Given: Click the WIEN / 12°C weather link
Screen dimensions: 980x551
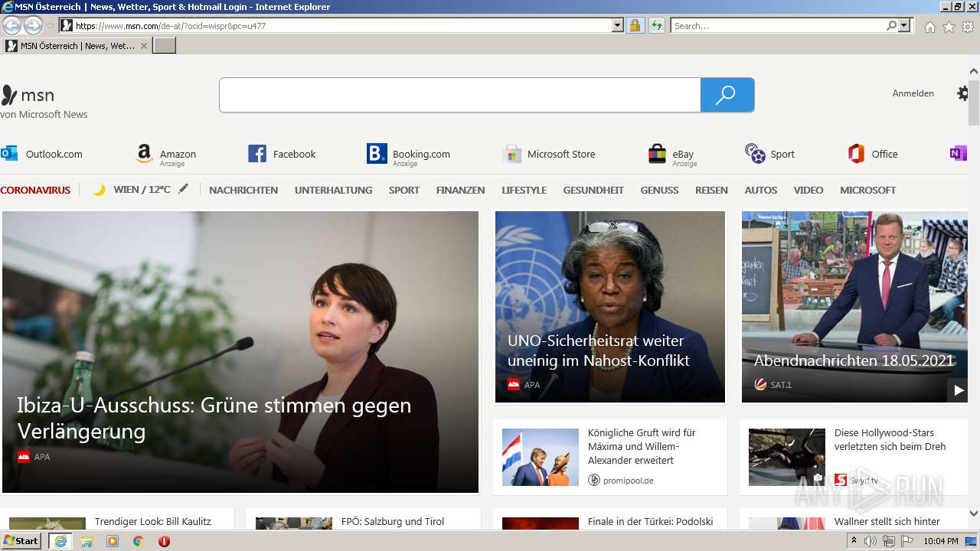Looking at the screenshot, I should [x=142, y=190].
